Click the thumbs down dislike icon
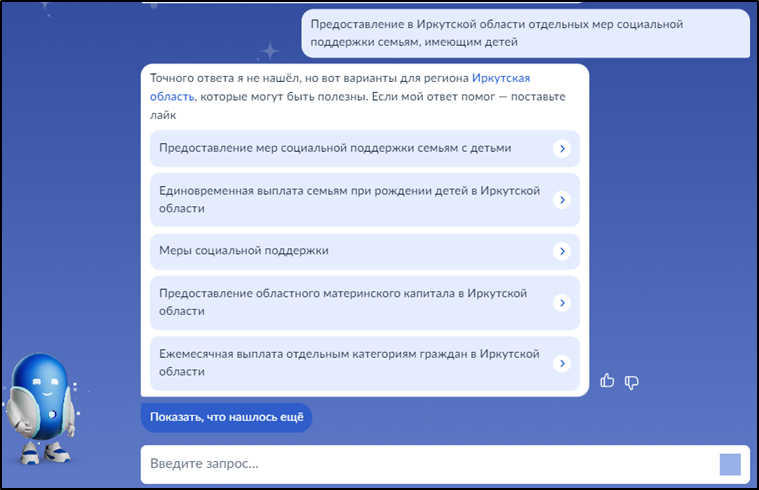The image size is (759, 490). tap(631, 381)
